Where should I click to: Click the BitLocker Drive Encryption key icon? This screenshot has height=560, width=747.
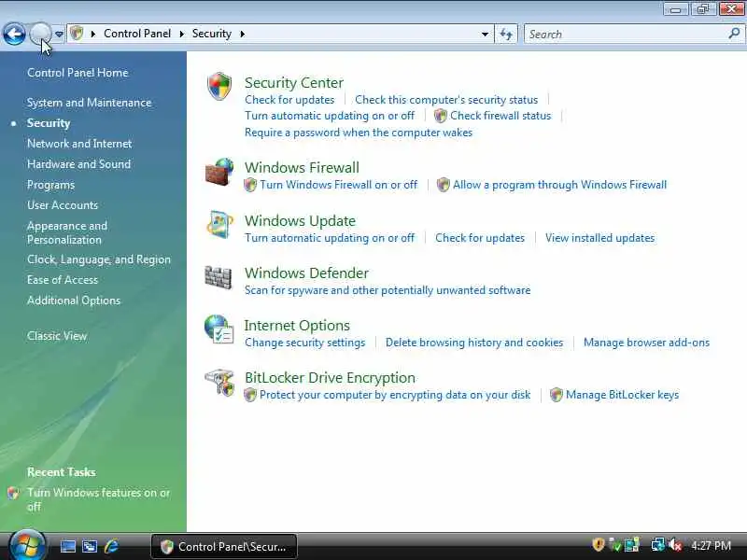coord(219,383)
